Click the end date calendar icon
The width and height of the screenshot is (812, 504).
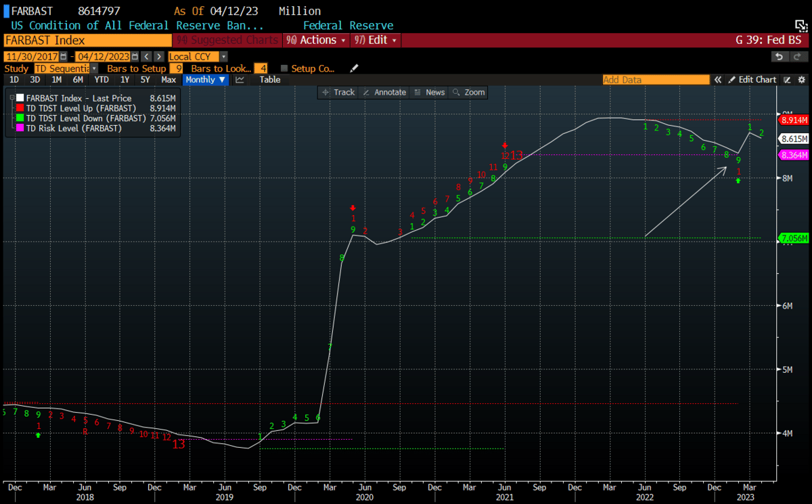coord(135,57)
